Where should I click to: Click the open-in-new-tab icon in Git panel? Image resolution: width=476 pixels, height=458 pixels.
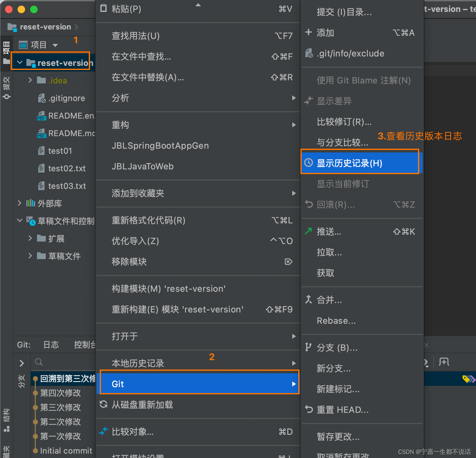tap(444, 362)
